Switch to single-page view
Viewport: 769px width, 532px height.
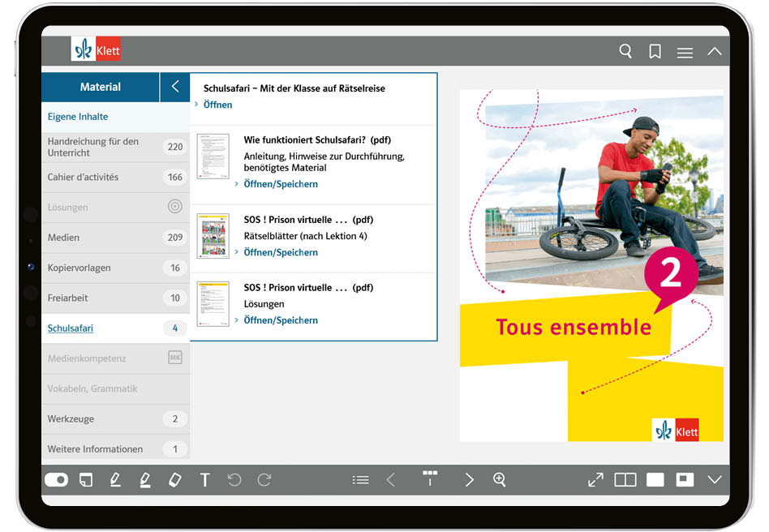point(655,479)
